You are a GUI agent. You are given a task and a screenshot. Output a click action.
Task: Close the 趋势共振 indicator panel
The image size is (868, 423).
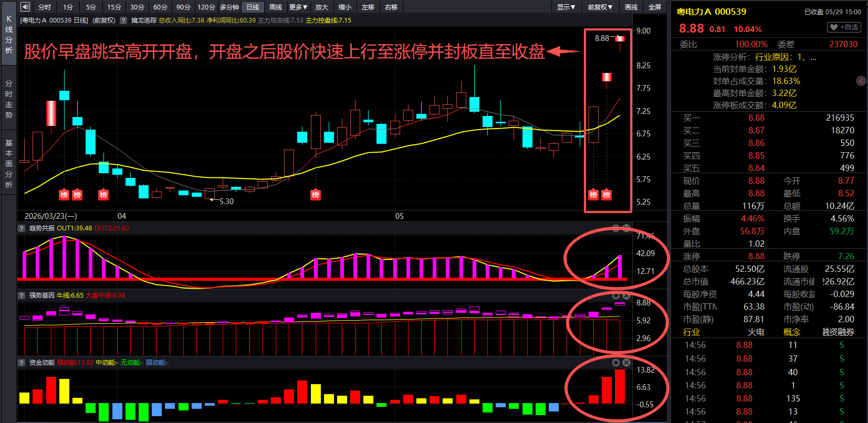pyautogui.click(x=626, y=228)
